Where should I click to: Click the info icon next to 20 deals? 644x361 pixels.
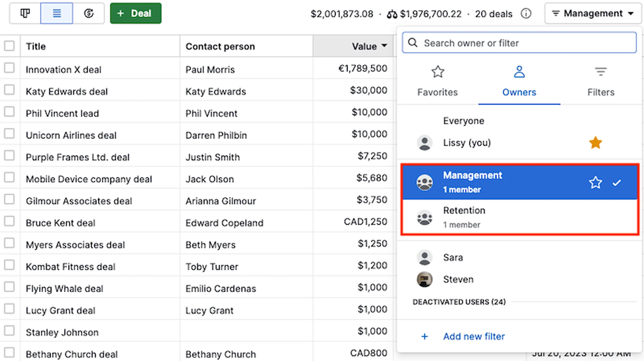(526, 14)
